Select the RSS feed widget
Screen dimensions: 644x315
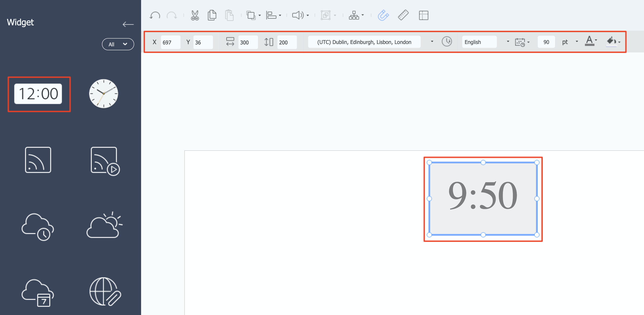38,160
